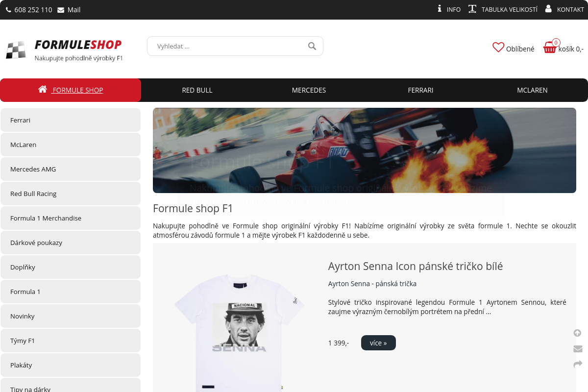
Task: Select the FORMULE SHOP home tab
Action: pyautogui.click(x=71, y=90)
